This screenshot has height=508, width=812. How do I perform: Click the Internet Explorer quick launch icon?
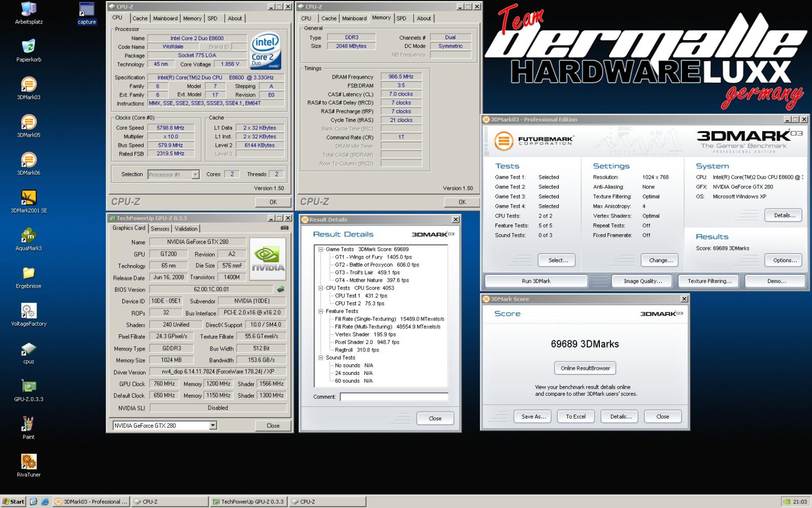[45, 501]
